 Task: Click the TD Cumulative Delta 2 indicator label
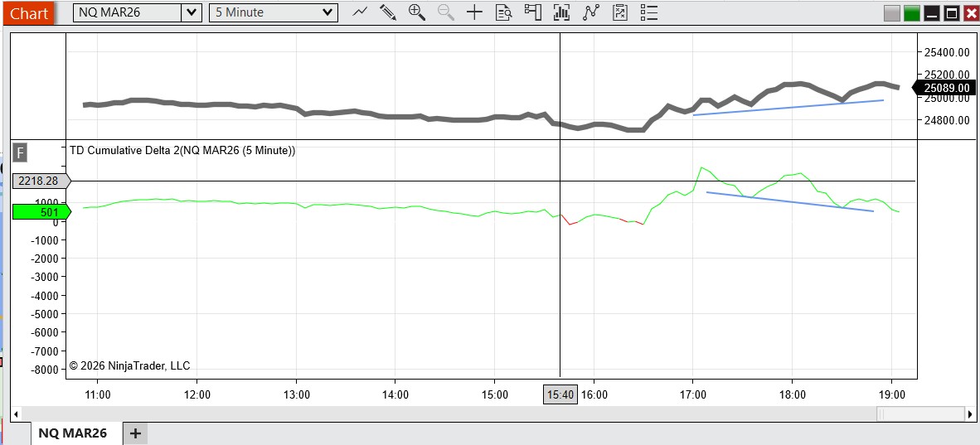point(182,150)
